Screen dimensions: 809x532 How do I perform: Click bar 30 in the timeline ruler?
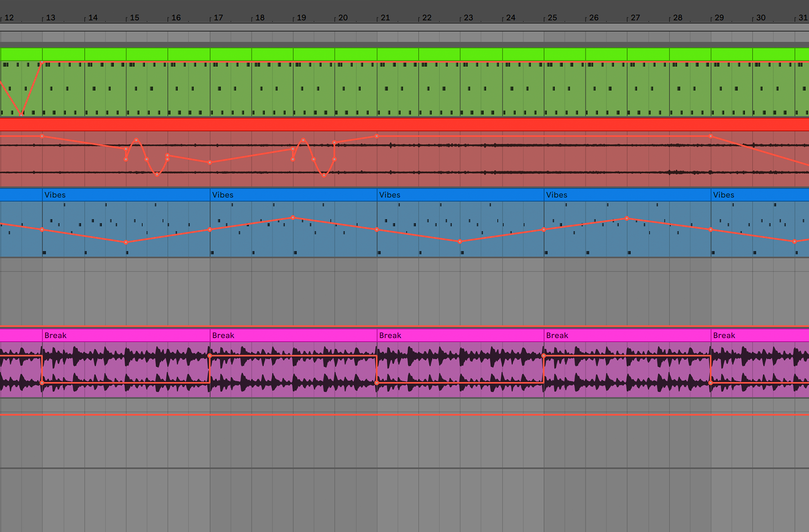tap(761, 18)
